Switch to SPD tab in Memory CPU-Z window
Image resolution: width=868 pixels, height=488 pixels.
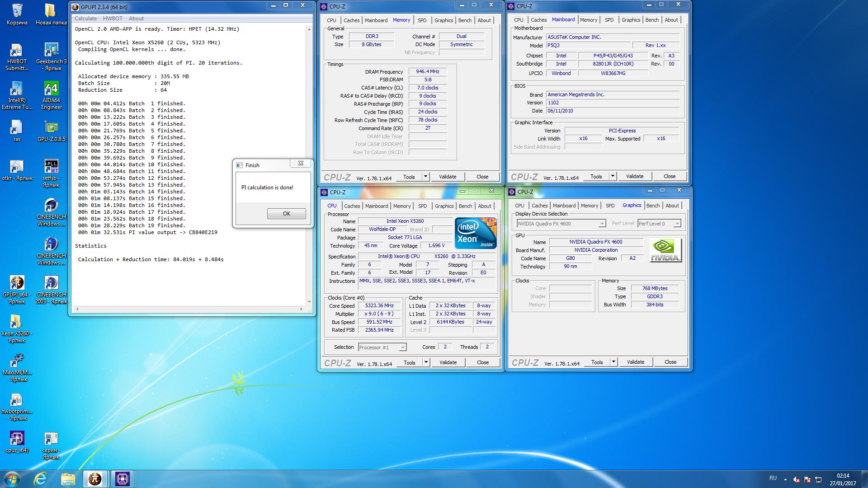pyautogui.click(x=422, y=20)
